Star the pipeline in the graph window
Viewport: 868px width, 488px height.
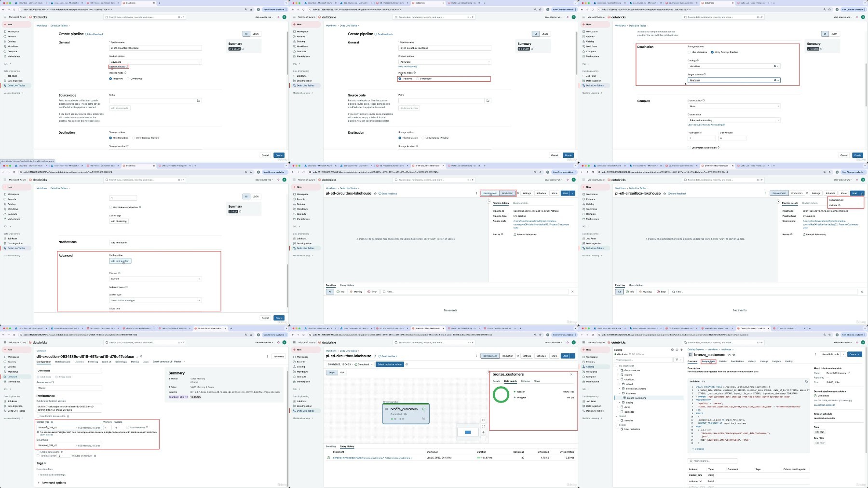pyautogui.click(x=375, y=356)
